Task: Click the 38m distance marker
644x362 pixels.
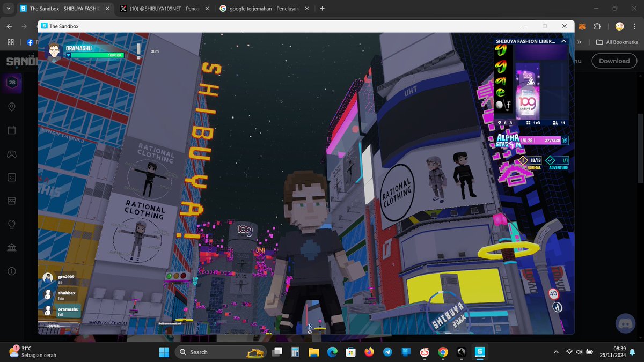Action: point(155,51)
